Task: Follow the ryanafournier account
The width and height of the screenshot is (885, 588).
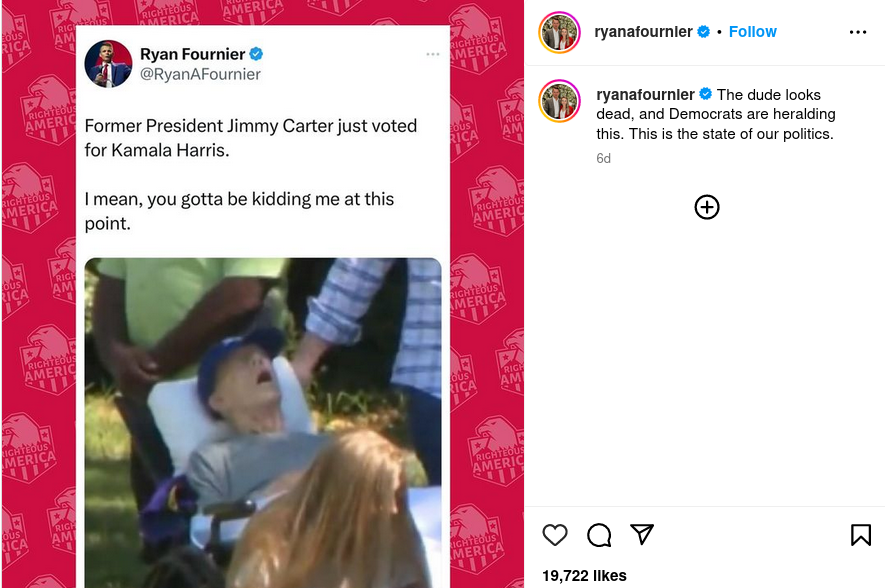Action: click(752, 32)
